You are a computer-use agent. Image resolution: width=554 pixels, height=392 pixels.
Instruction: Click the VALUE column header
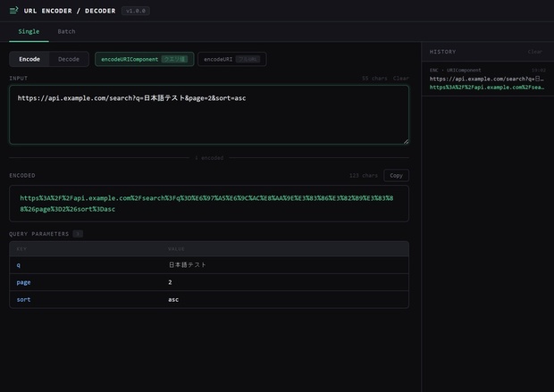[176, 249]
